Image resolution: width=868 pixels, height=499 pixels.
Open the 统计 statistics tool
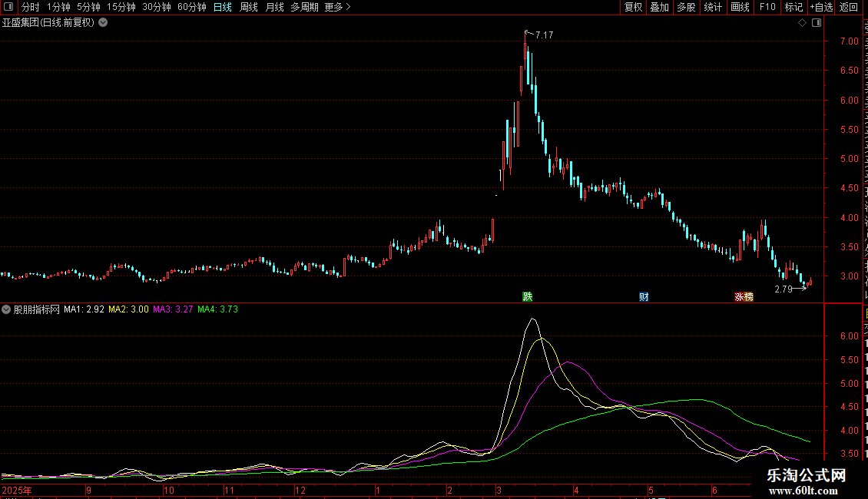(x=712, y=7)
